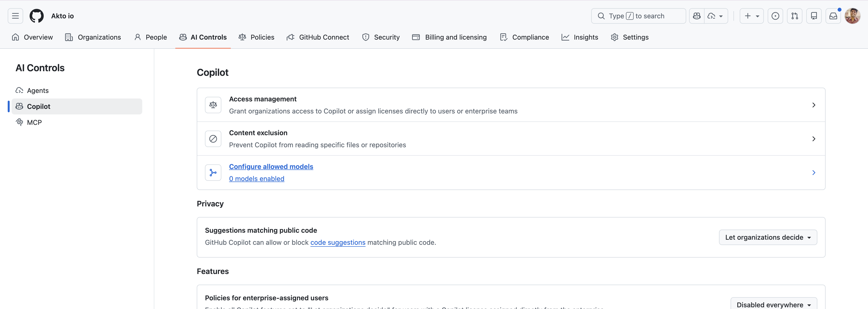Viewport: 868px width, 309px height.
Task: Open 'Disabled everywhere' dropdown
Action: point(773,305)
